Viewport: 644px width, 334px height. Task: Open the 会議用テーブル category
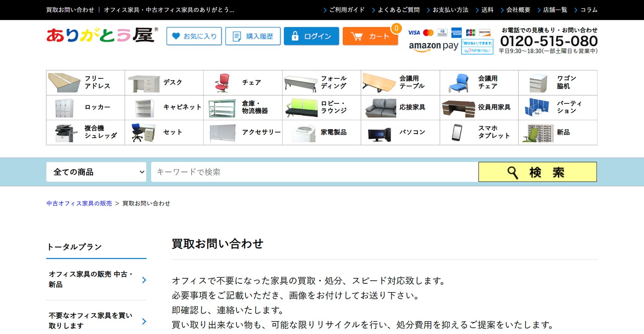pyautogui.click(x=400, y=82)
